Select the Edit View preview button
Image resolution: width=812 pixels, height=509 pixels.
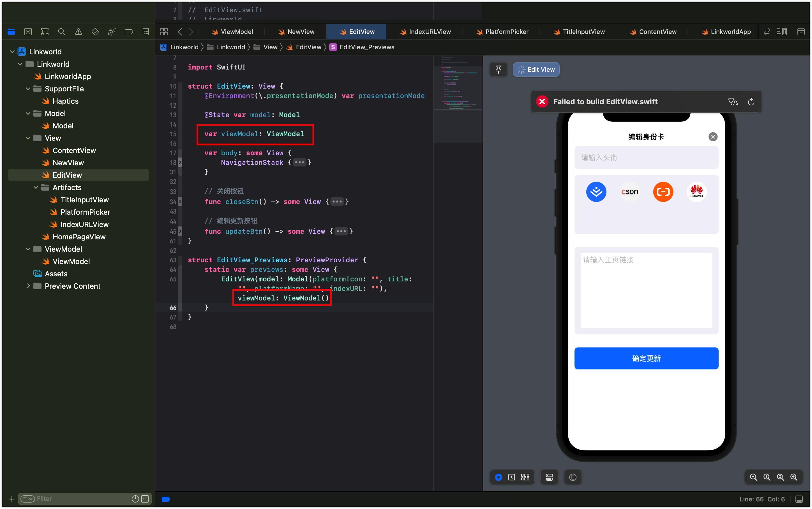click(536, 69)
